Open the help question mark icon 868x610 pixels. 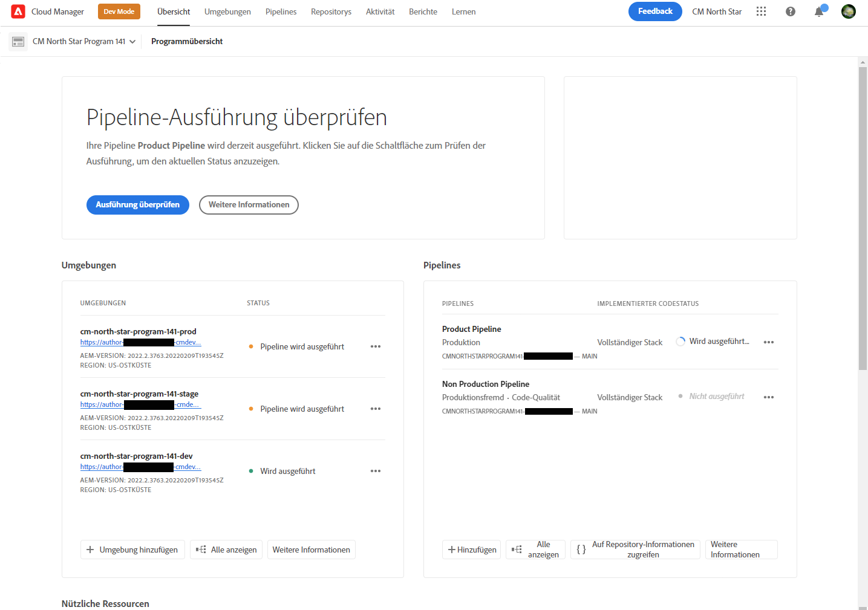(791, 11)
